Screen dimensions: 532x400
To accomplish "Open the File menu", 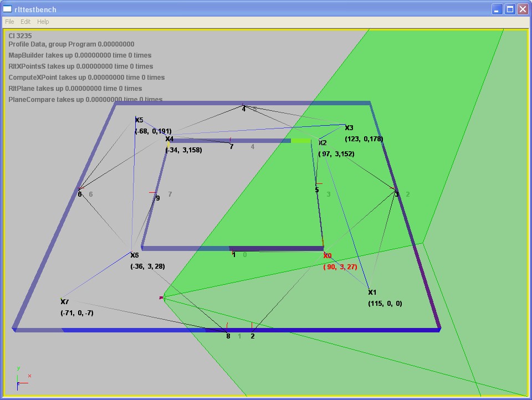I will tap(9, 22).
